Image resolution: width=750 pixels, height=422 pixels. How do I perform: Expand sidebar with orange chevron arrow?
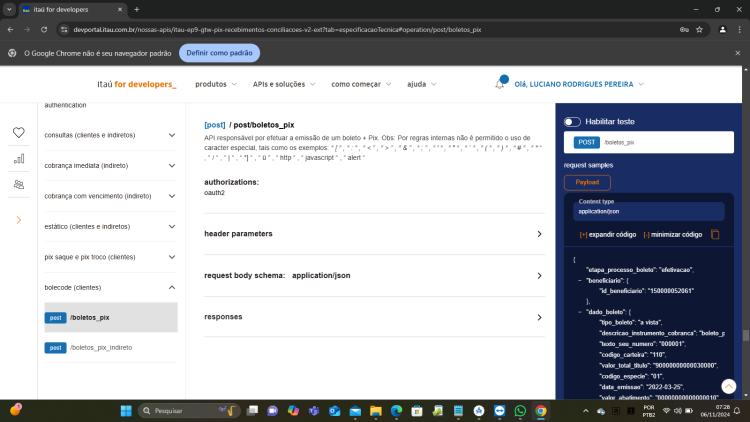tap(19, 220)
